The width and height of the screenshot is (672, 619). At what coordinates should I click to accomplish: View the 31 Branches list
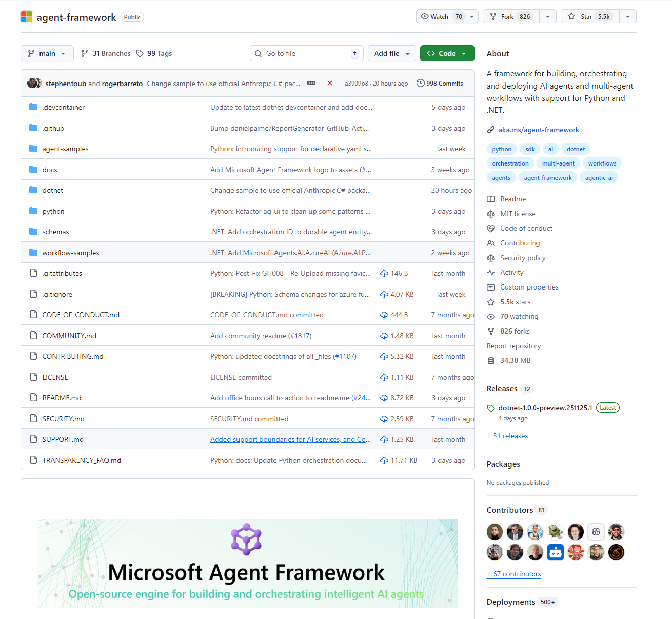pos(106,53)
